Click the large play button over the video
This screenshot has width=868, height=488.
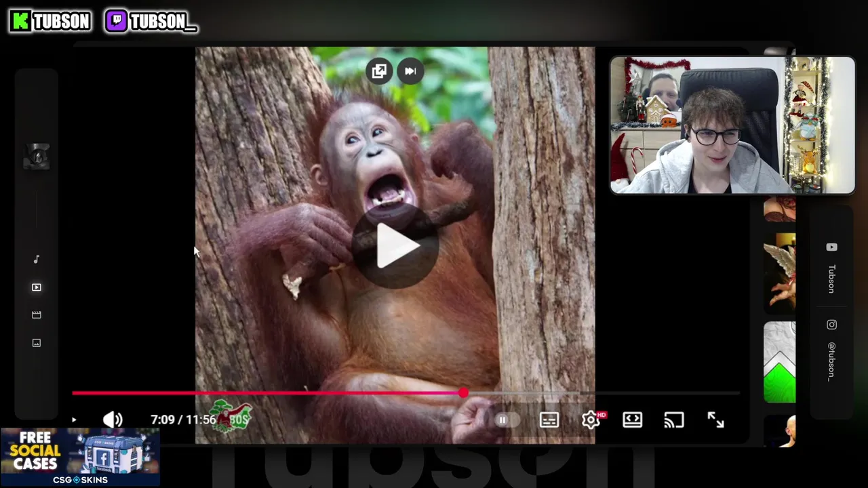395,246
